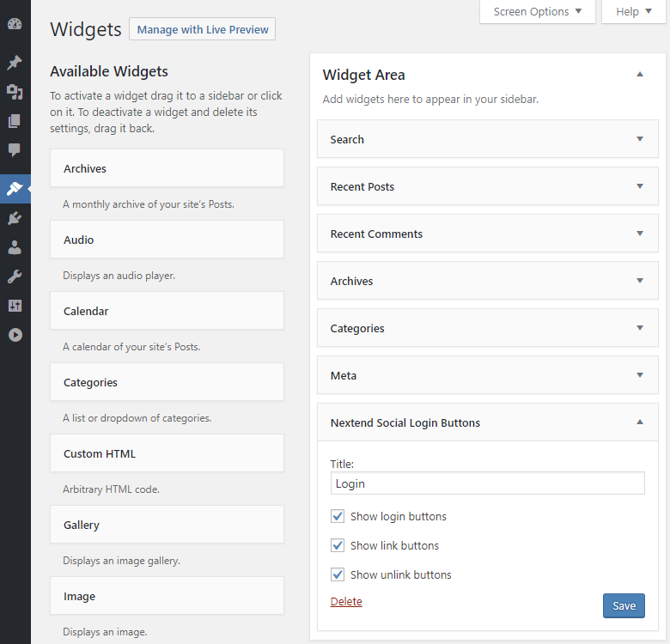Uncheck Show login buttons checkbox

click(338, 517)
